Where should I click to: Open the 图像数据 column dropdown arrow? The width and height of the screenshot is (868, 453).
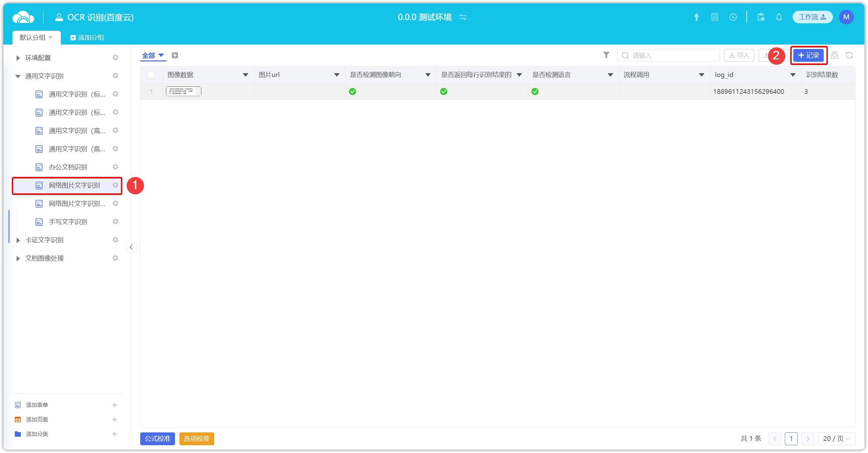click(x=246, y=75)
